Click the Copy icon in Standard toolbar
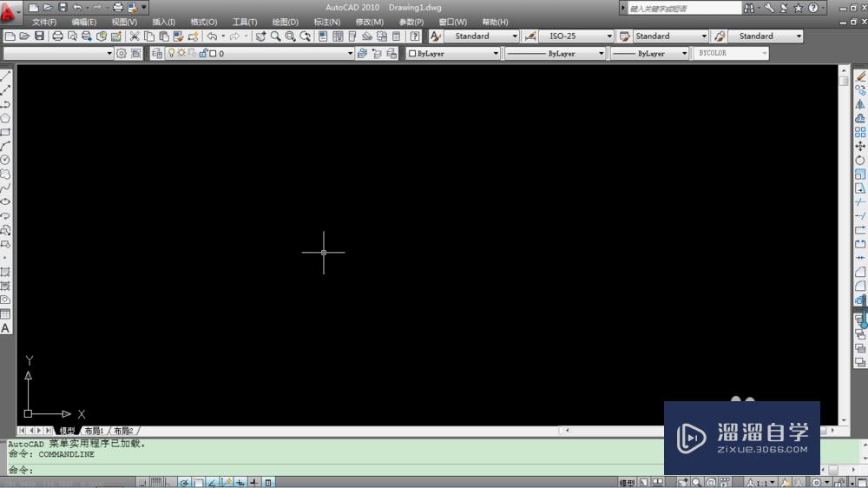Screen dimensions: 868x488 click(149, 36)
